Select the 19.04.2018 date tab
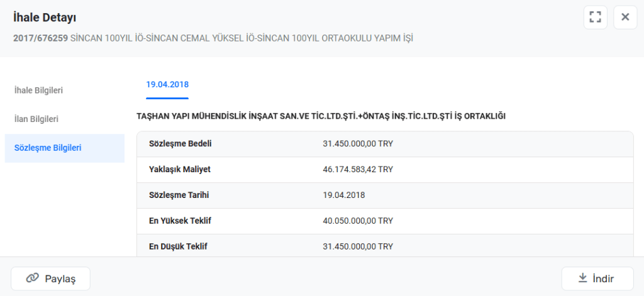 point(167,84)
